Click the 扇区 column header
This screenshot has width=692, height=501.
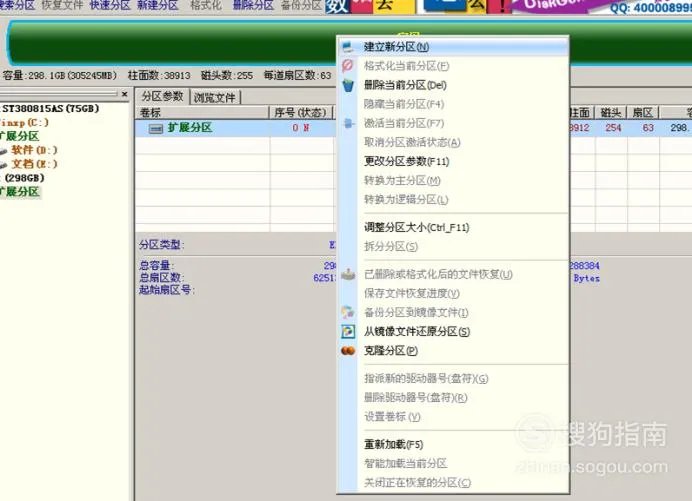(x=643, y=113)
